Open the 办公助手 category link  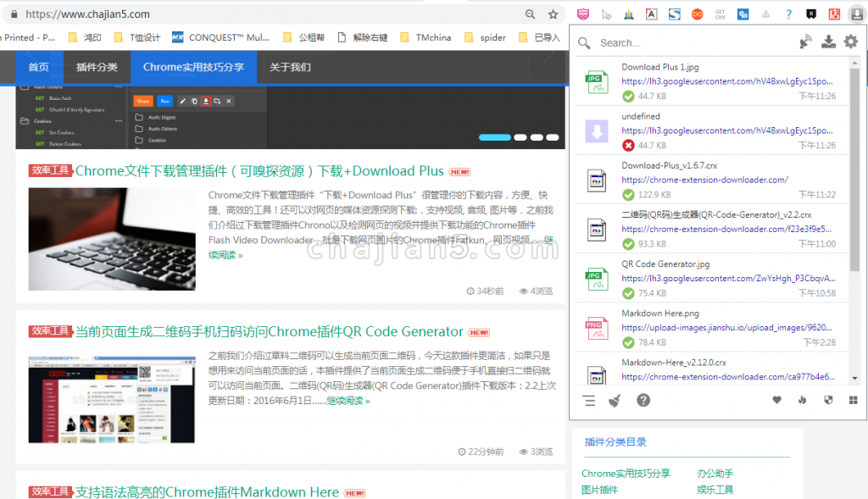[715, 474]
